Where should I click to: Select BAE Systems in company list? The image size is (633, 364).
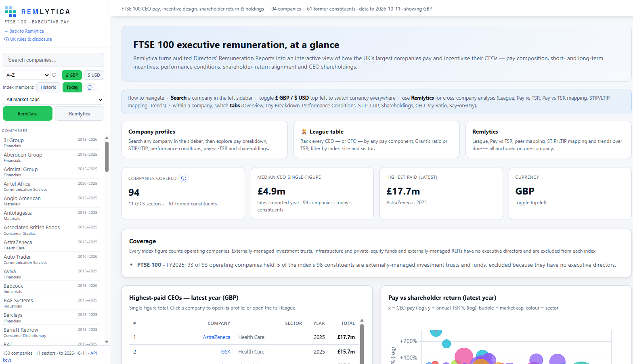point(51,303)
